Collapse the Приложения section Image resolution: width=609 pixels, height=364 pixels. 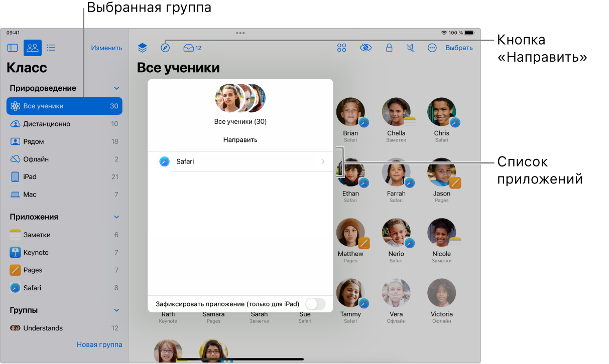(116, 217)
